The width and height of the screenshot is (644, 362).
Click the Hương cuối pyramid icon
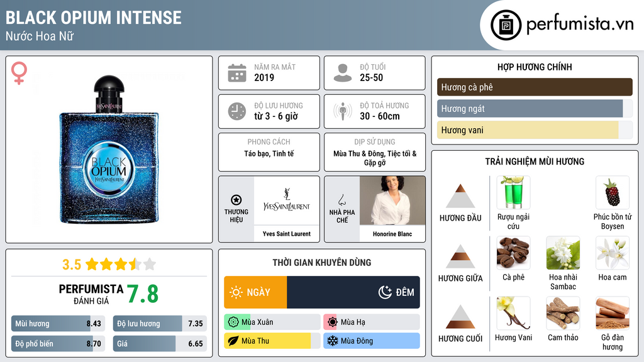[460, 317]
